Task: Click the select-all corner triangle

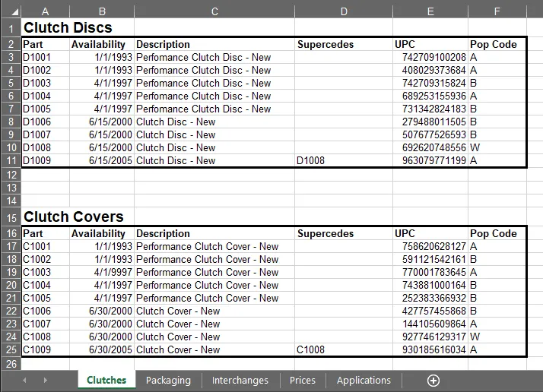Action: tap(10, 11)
